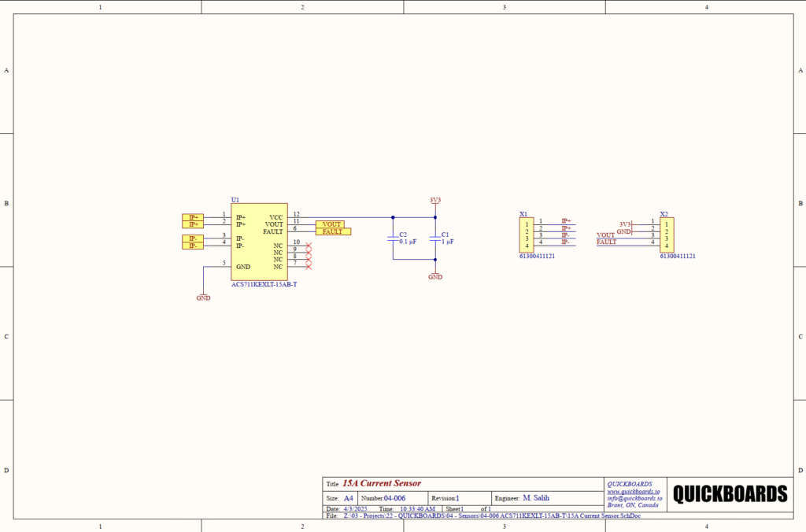This screenshot has width=806, height=532.
Task: Click the GND symbol below the capacitors
Action: coord(435,275)
